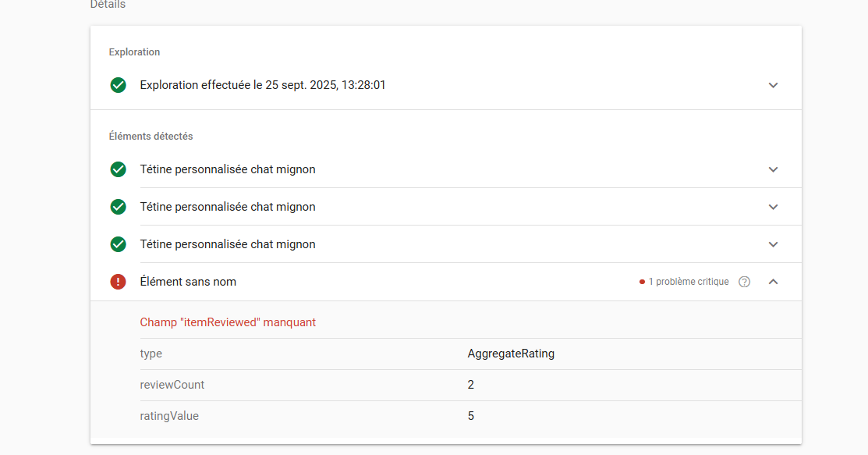
Task: Click the green check icon beside Exploration effectuée
Action: [118, 85]
